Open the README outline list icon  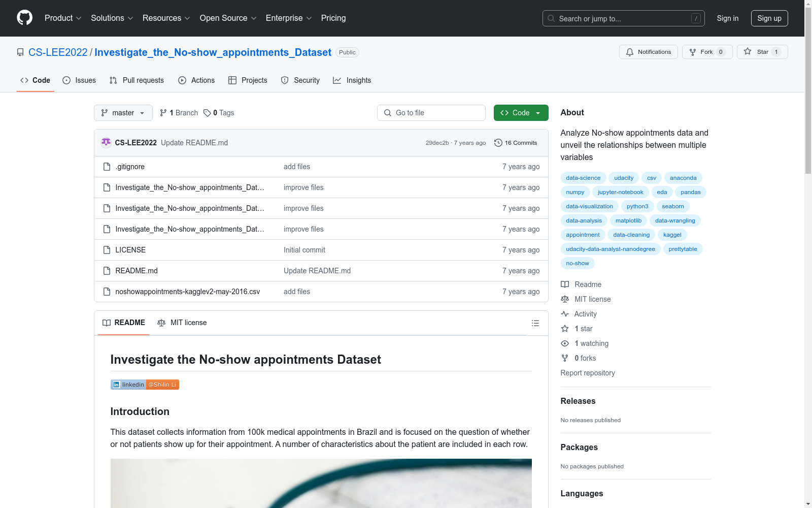[535, 323]
